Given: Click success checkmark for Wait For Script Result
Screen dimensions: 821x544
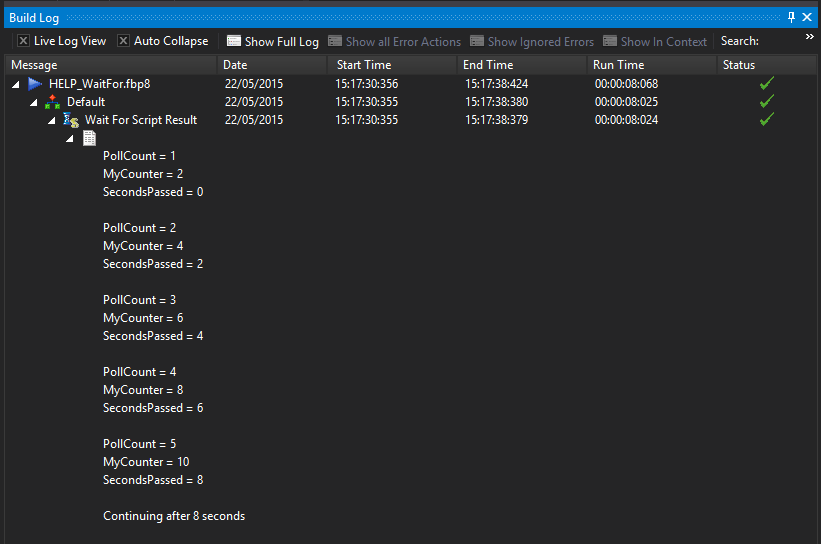Looking at the screenshot, I should pos(767,119).
